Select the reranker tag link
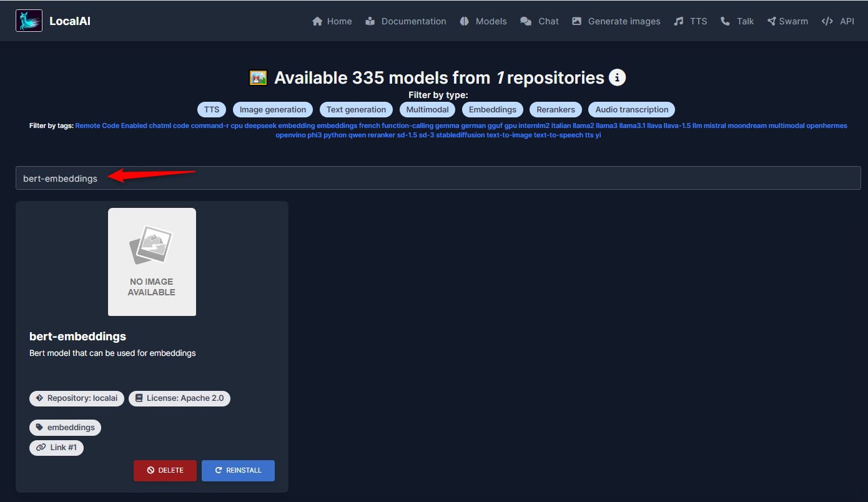Screen dimensions: 868x502 tap(382, 135)
